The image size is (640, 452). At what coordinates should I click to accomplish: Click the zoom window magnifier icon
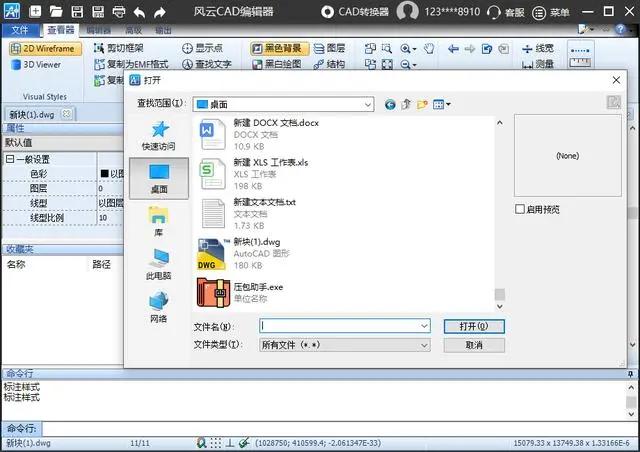(387, 49)
